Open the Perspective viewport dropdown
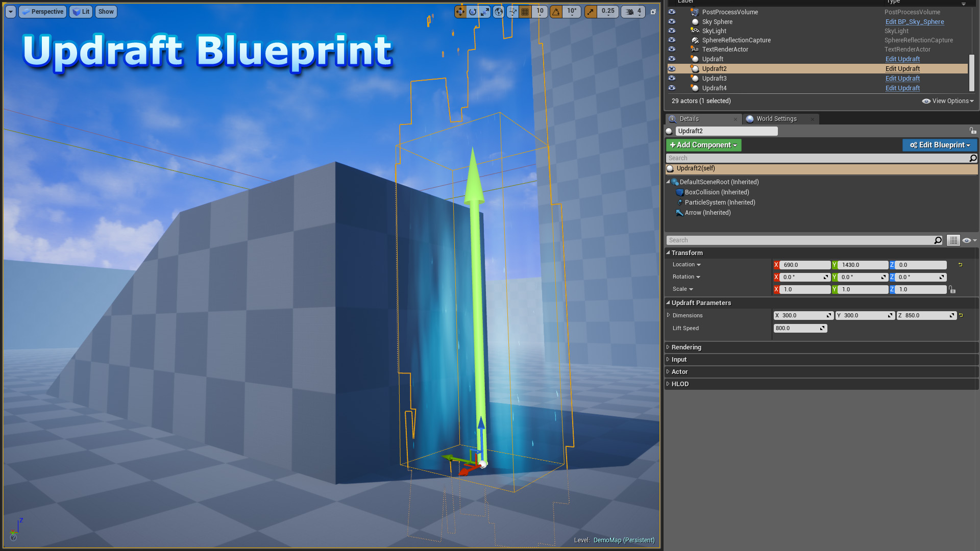This screenshot has width=980, height=551. [43, 12]
